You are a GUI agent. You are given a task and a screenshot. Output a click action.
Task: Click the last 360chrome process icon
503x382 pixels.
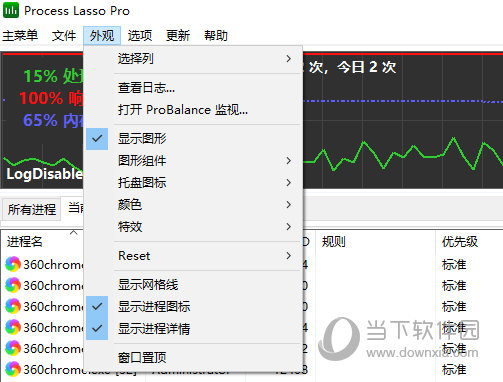(13, 369)
